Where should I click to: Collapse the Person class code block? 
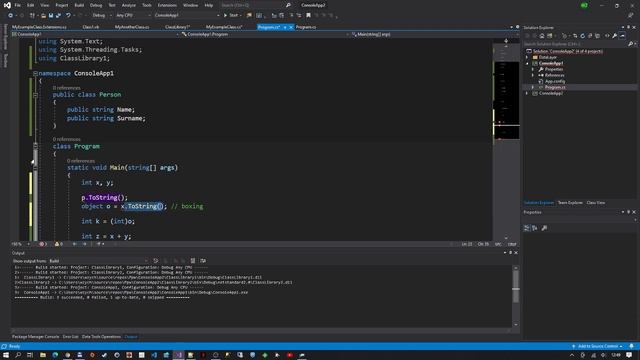click(x=35, y=95)
